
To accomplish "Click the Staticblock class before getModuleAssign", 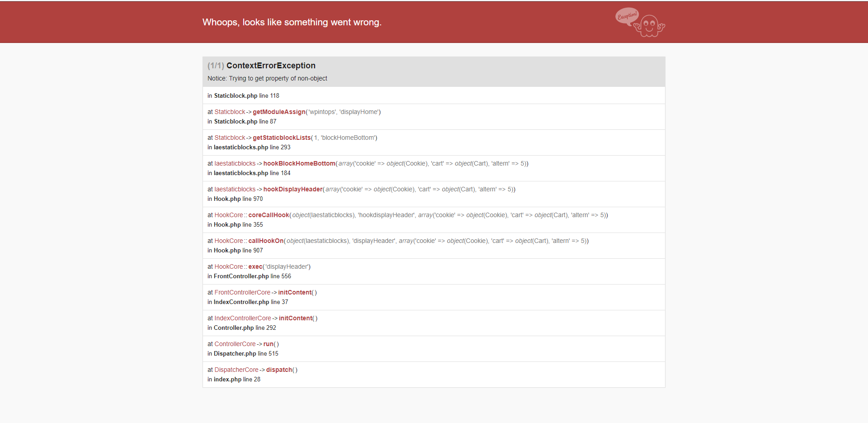I will 230,112.
